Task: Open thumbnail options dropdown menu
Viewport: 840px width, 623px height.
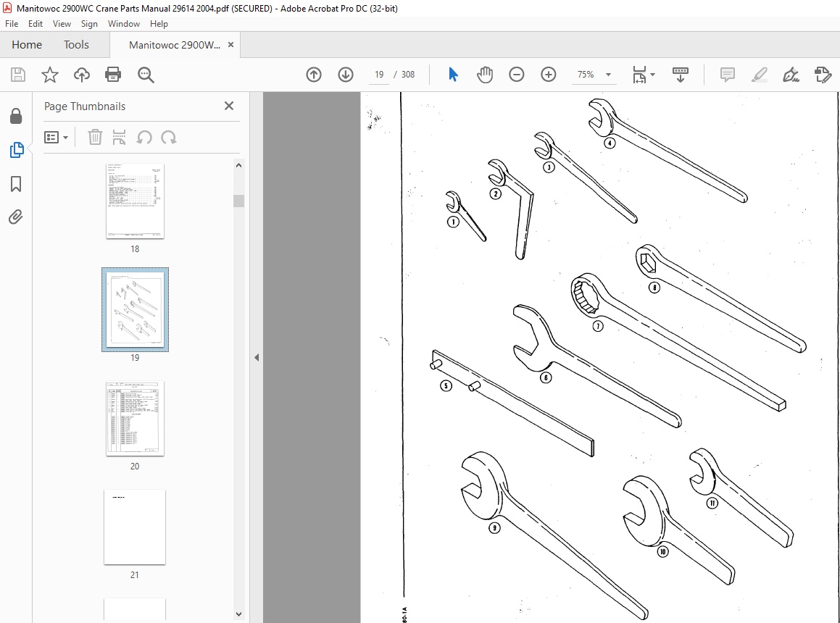Action: [56, 138]
